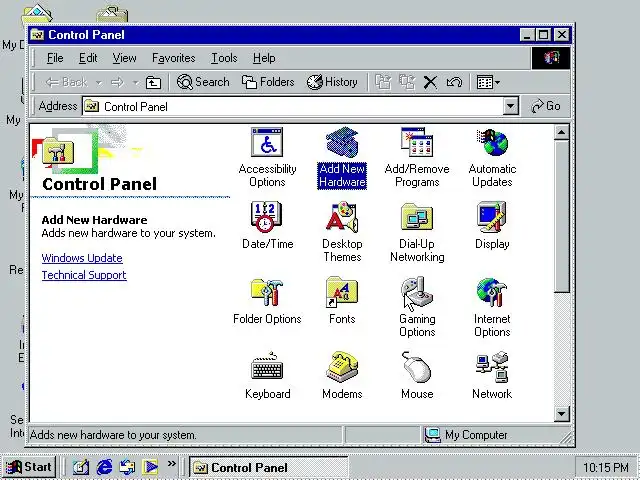The width and height of the screenshot is (640, 480).
Task: Open the Views dropdown button
Action: (488, 83)
